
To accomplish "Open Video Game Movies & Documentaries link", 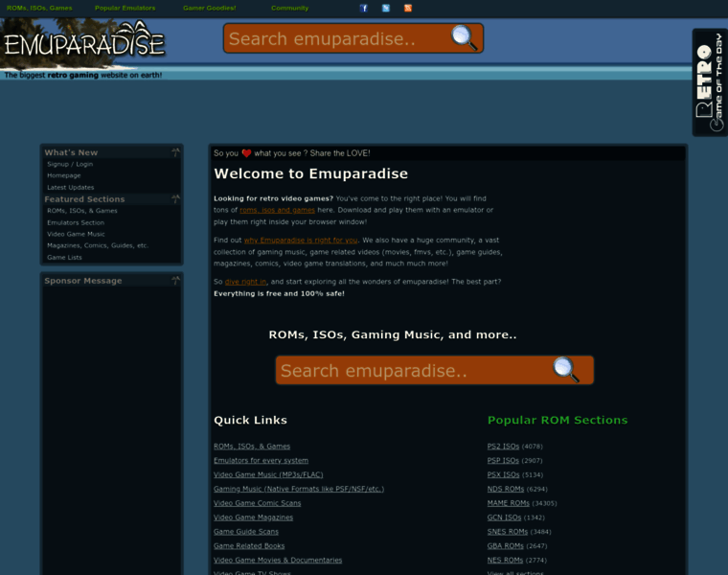I will click(x=278, y=560).
